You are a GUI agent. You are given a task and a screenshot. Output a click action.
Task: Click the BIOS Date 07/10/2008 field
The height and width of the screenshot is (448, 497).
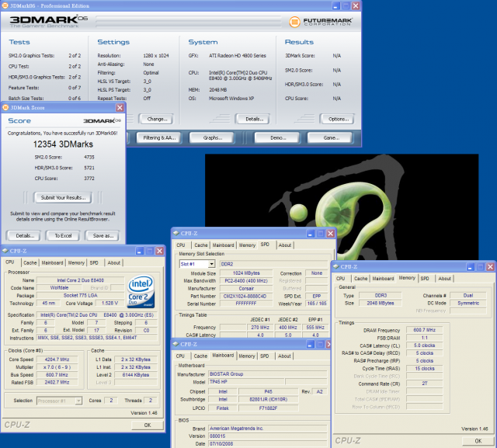tap(267, 444)
